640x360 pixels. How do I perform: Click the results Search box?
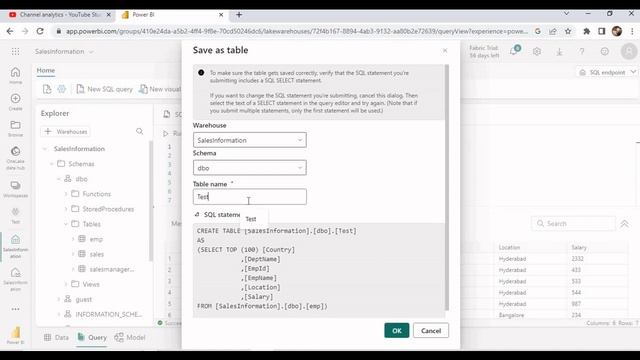[x=573, y=224]
